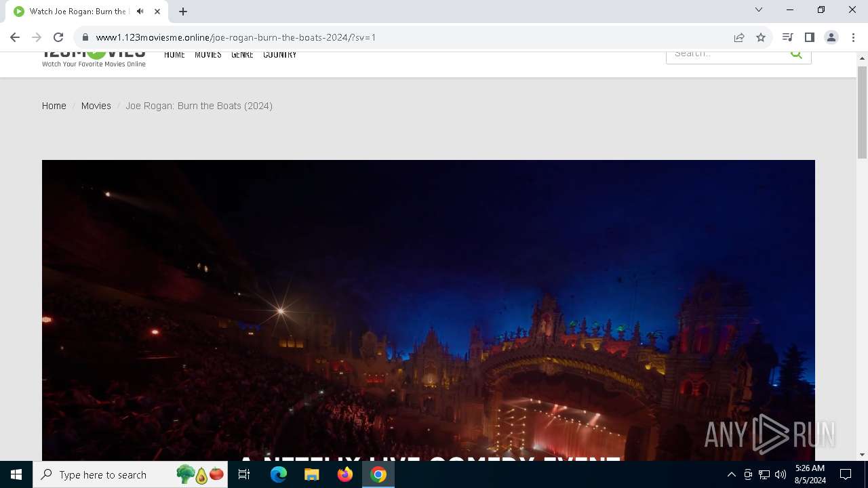This screenshot has height=488, width=868.
Task: Open COUNTRY menu dropdown
Action: pos(280,54)
